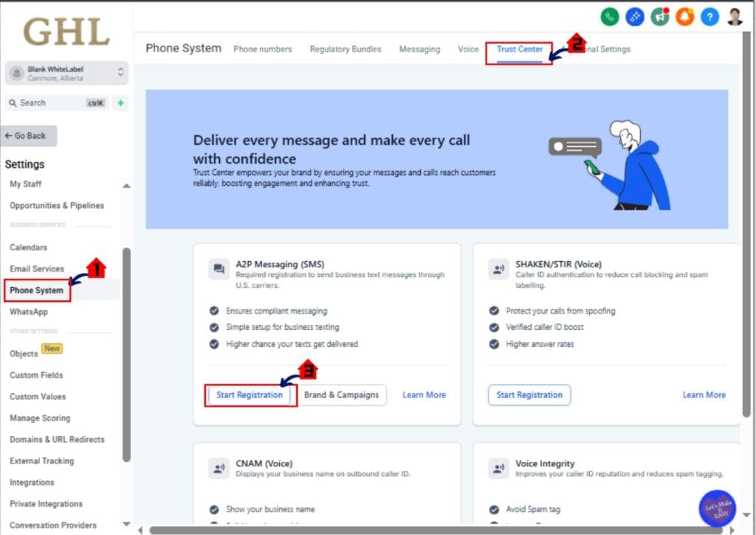Image resolution: width=756 pixels, height=535 pixels.
Task: Click the Brand & Campaigns button
Action: (341, 395)
